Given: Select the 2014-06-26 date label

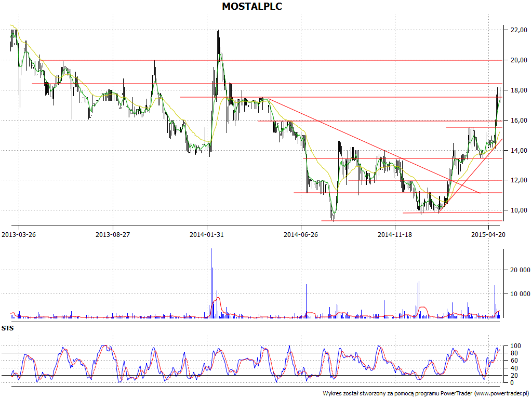Looking at the screenshot, I should coord(301,234).
